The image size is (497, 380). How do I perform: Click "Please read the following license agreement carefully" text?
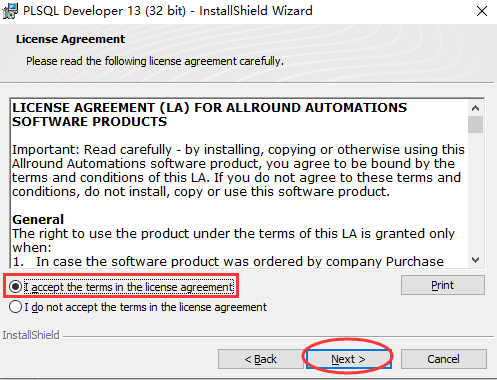point(155,61)
